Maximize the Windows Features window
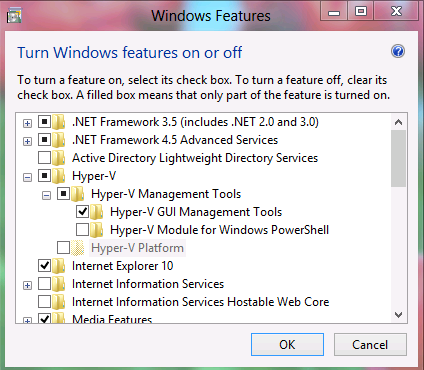 tap(361, 11)
